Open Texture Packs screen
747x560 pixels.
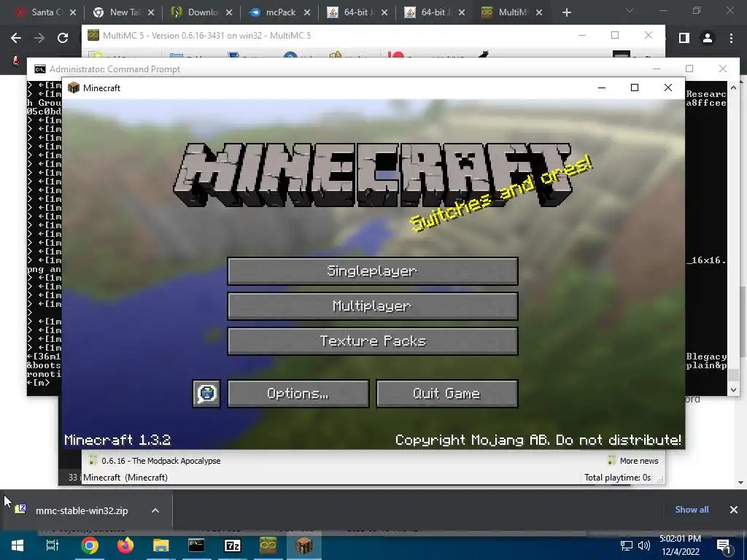point(373,341)
